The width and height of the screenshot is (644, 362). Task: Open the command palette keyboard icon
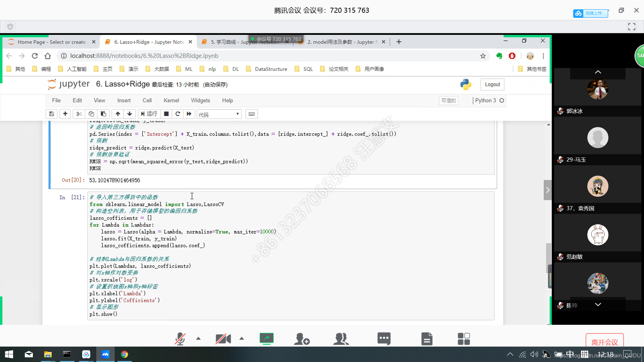point(252,114)
